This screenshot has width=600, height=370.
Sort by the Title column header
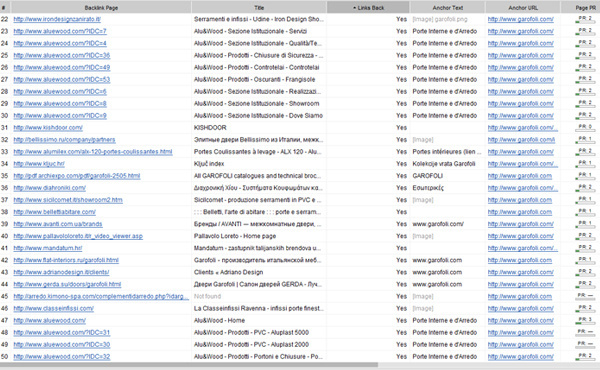coord(259,7)
